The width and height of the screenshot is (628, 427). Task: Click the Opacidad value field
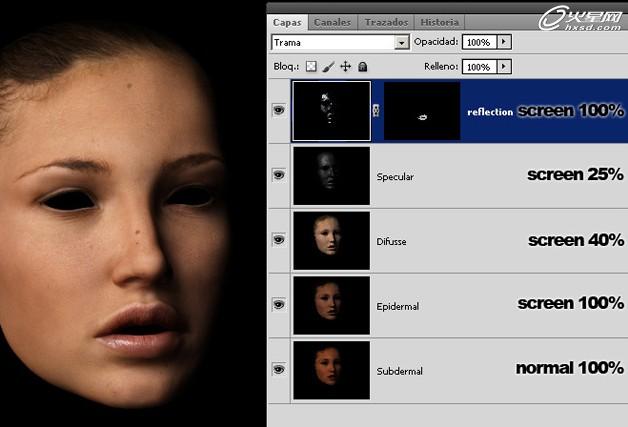pos(479,42)
